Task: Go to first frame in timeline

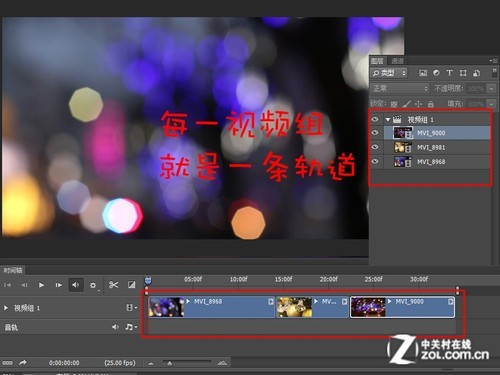Action: coord(7,285)
